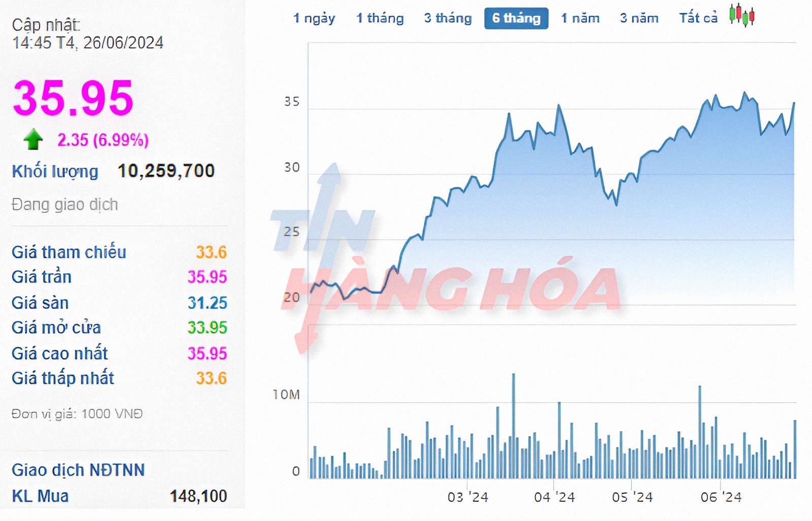The height and width of the screenshot is (521, 812).
Task: Click the green up arrow icon
Action: (34, 139)
